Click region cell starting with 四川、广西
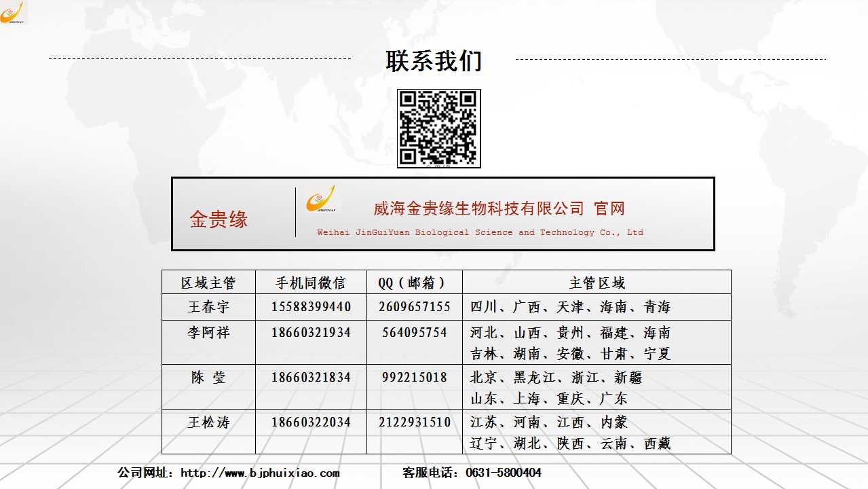The image size is (868, 489). [570, 307]
